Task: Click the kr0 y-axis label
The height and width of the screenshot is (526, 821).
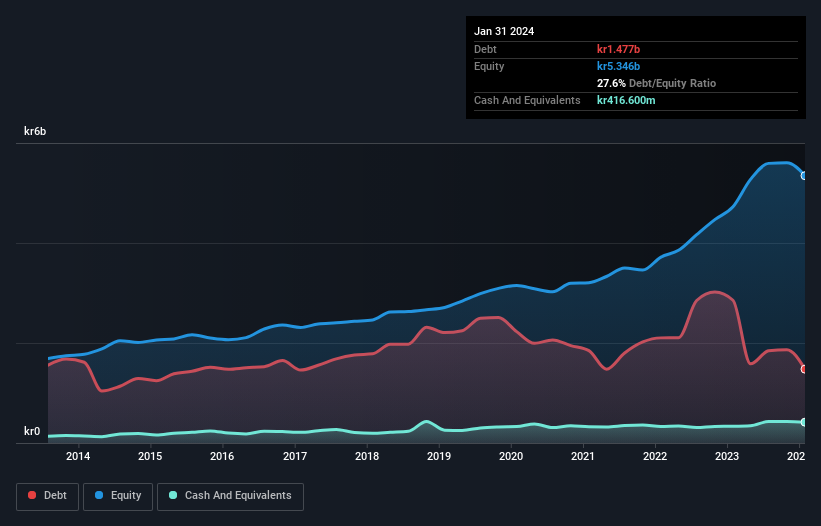Action: coord(32,431)
